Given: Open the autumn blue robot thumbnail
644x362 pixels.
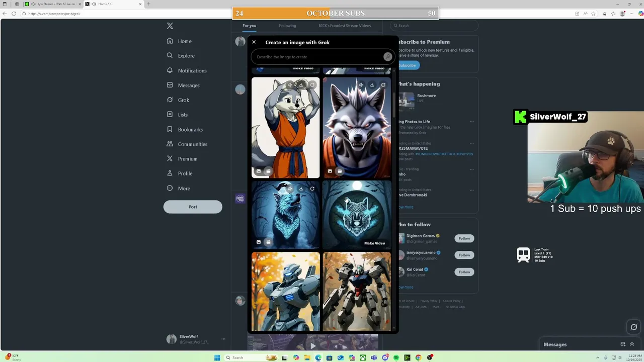Looking at the screenshot, I should click(x=285, y=291).
